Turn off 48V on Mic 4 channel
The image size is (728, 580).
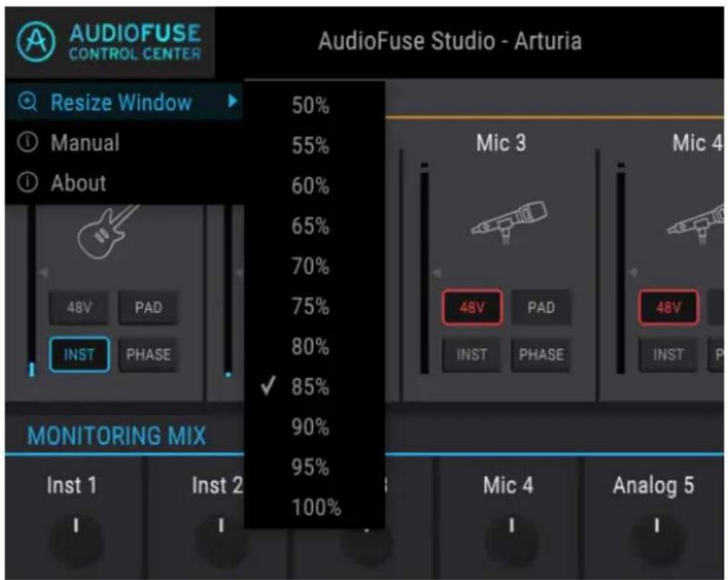pyautogui.click(x=668, y=307)
